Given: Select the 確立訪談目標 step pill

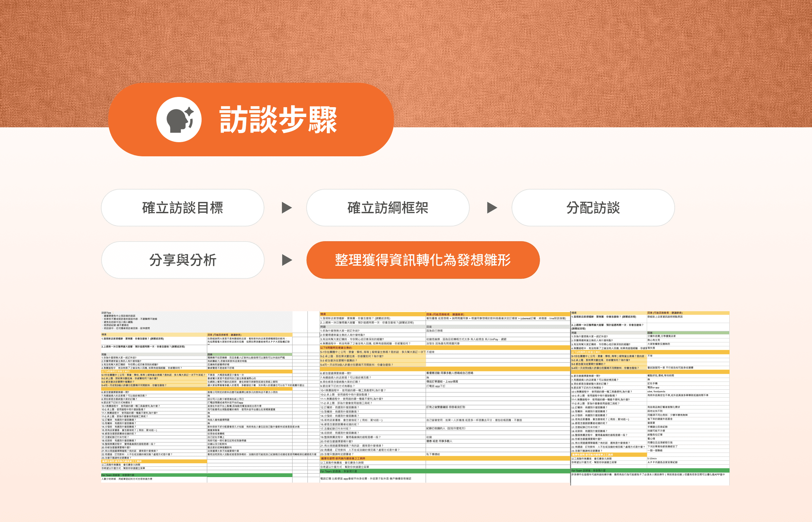Looking at the screenshot, I should point(182,208).
